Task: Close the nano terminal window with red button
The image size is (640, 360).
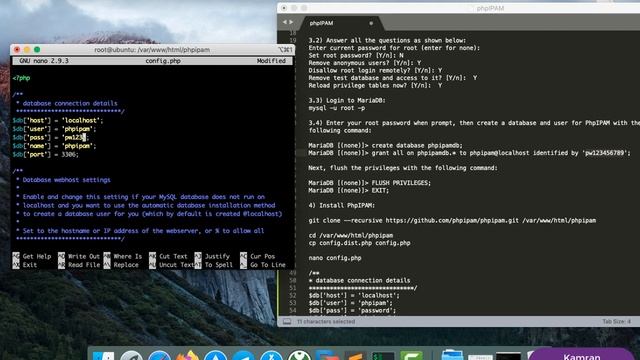Action: tap(17, 49)
